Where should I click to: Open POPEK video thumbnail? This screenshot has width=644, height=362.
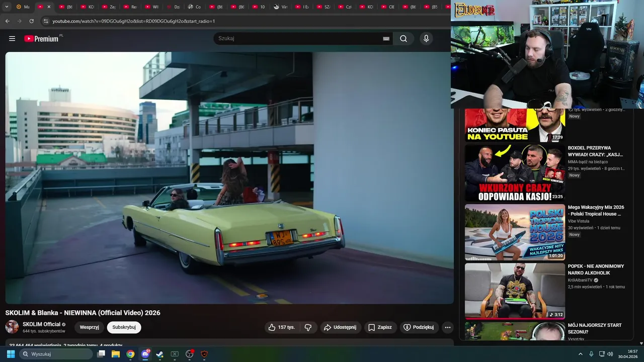[x=515, y=291]
